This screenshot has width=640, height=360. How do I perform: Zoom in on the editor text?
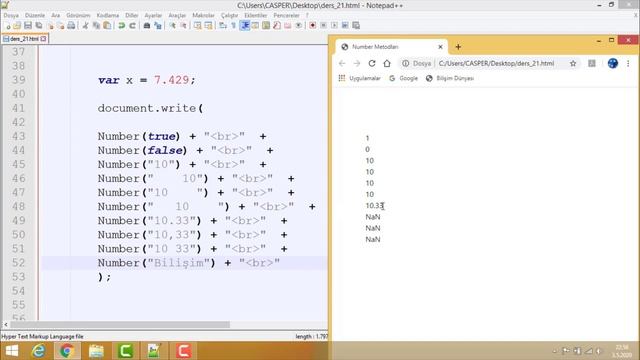point(173,25)
